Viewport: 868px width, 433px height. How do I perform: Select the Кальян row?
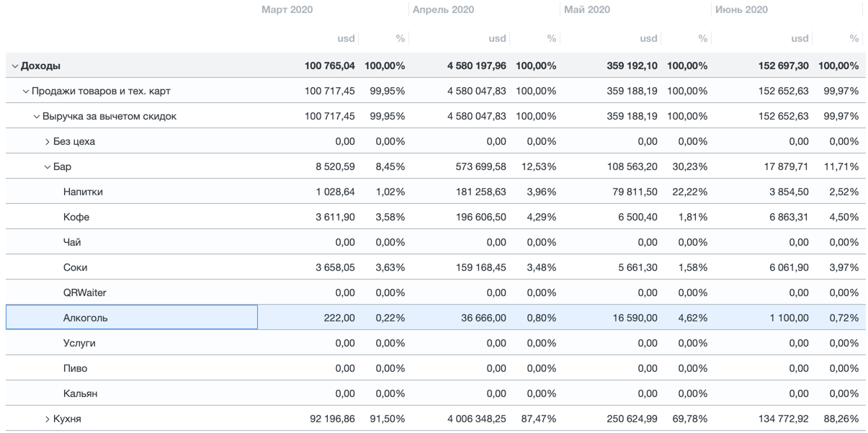[x=80, y=394]
